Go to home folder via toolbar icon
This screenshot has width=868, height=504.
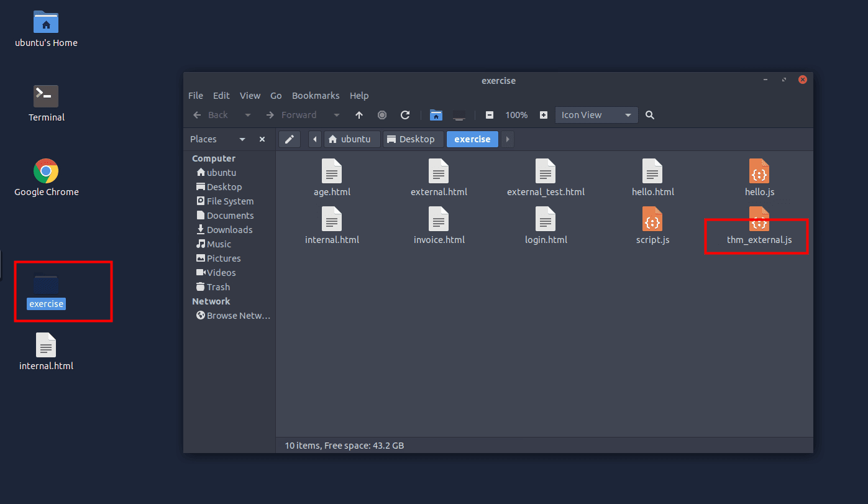(436, 115)
